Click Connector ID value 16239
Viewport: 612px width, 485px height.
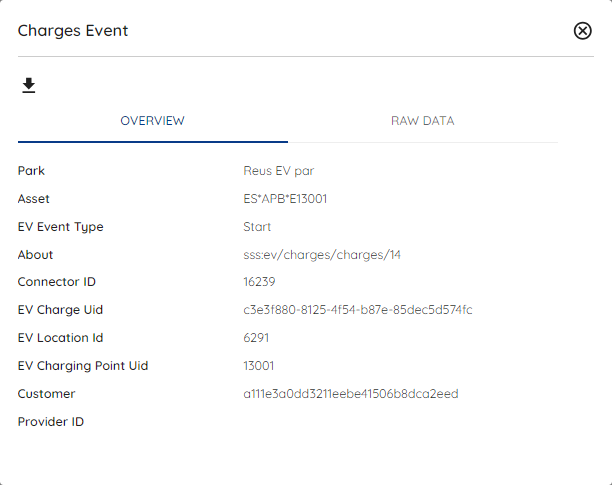click(x=259, y=282)
